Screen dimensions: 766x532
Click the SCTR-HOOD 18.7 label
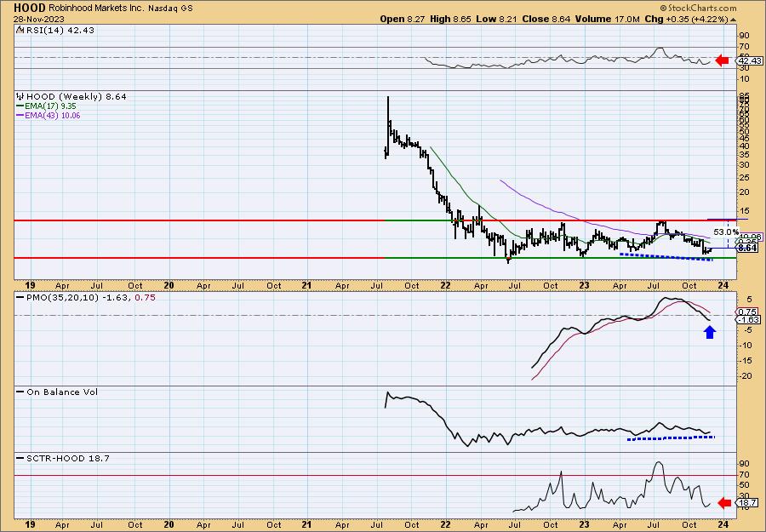(68, 458)
